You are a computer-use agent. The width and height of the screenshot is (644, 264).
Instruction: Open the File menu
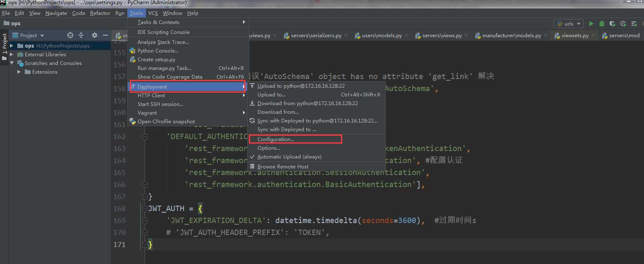pyautogui.click(x=6, y=13)
